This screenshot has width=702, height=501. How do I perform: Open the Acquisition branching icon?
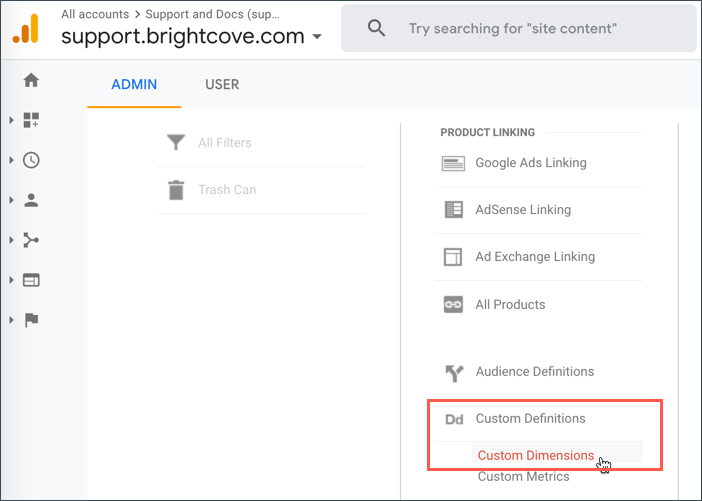coord(31,240)
